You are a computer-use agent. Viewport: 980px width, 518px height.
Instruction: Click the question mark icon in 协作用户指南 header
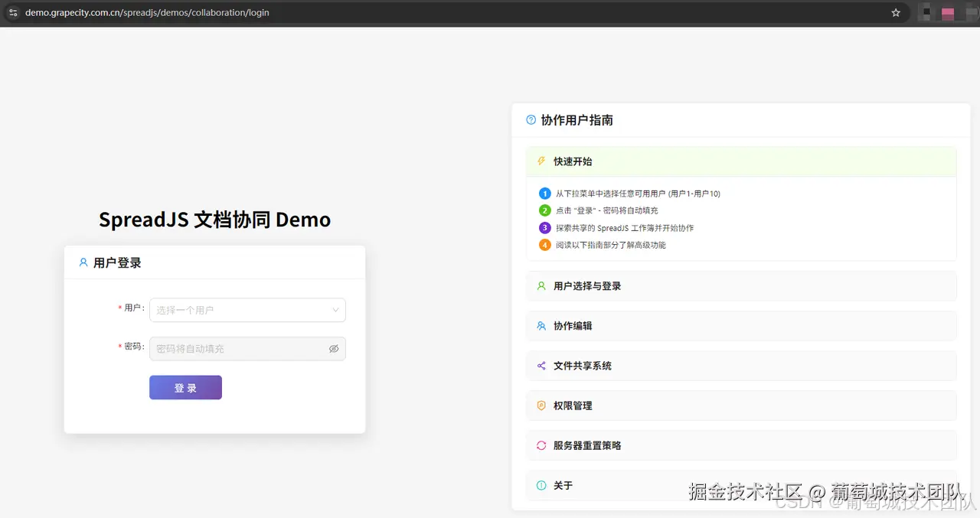tap(532, 119)
